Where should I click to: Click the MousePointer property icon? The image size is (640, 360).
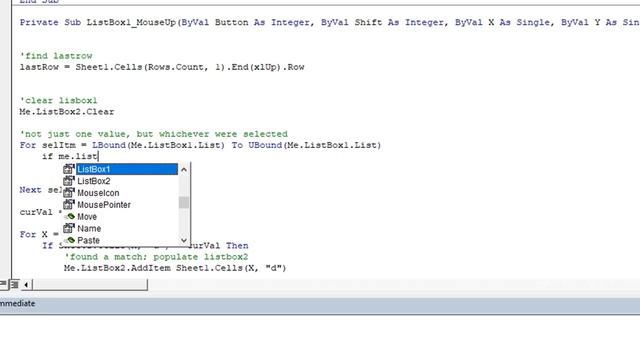[69, 204]
